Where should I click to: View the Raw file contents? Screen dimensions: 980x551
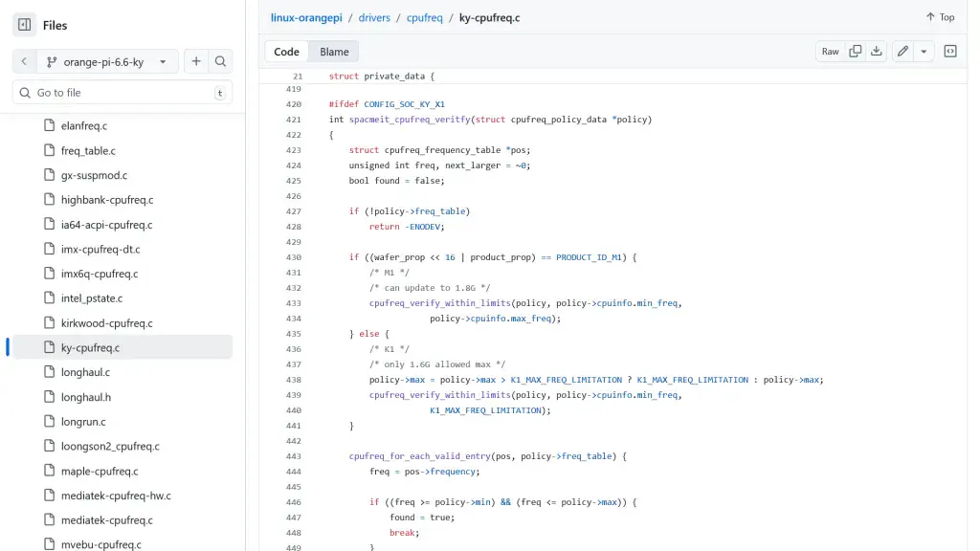click(831, 51)
